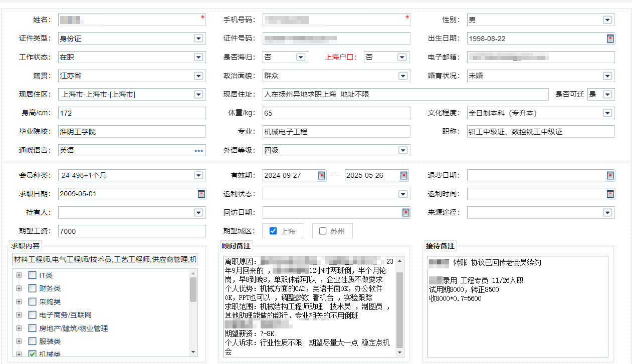The image size is (632, 364).
Task: Click the 体重/kg field showing 65
Action: pyautogui.click(x=336, y=113)
